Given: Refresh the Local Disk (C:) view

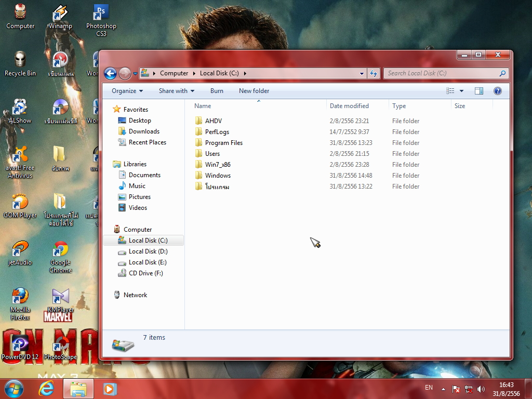Looking at the screenshot, I should point(374,73).
